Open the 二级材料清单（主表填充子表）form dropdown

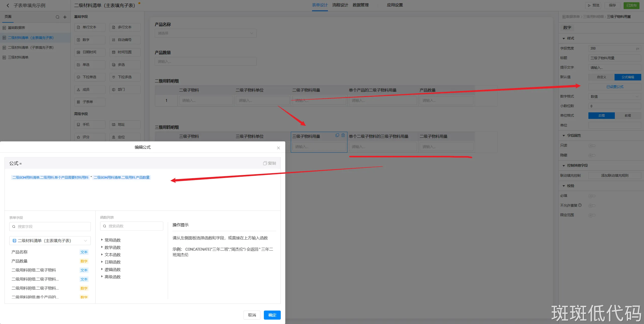pos(50,241)
